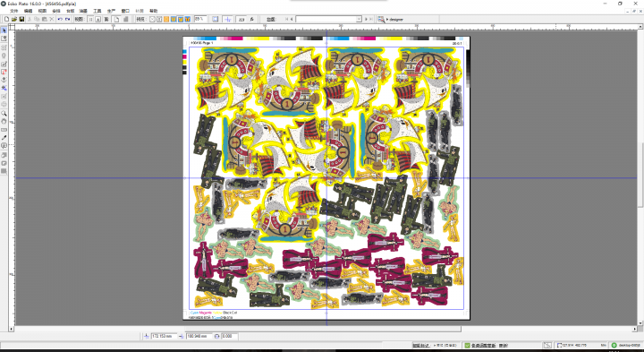Screen dimensions: 644x352
Task: Pick the eyedropper tool
Action: point(4,138)
